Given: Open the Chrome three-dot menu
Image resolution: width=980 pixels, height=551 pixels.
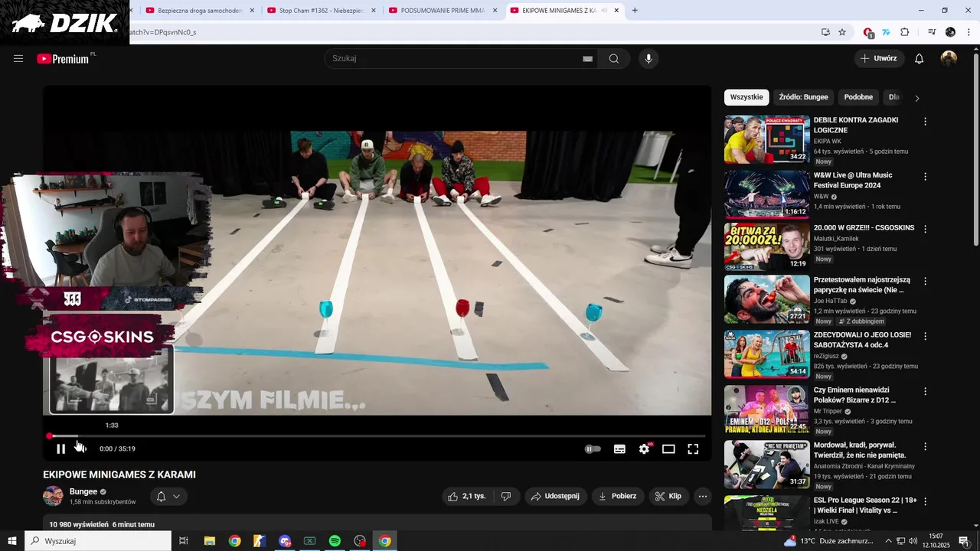Looking at the screenshot, I should pyautogui.click(x=969, y=32).
